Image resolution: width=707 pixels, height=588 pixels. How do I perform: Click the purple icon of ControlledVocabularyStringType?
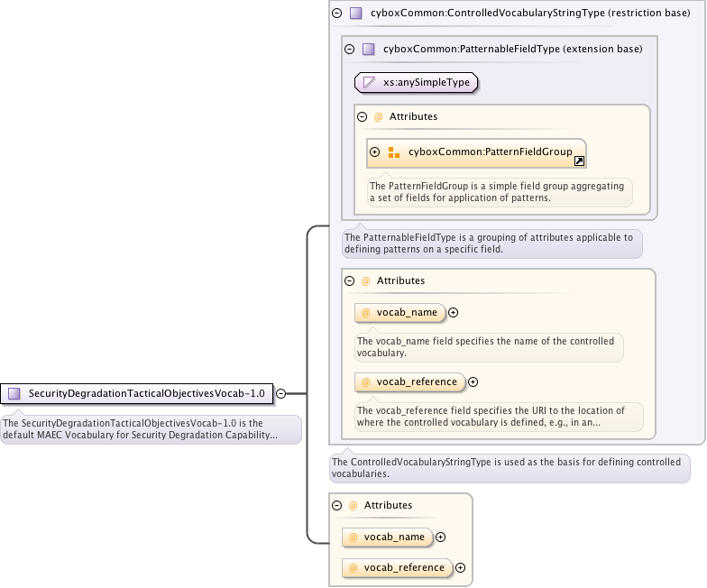[x=356, y=14]
